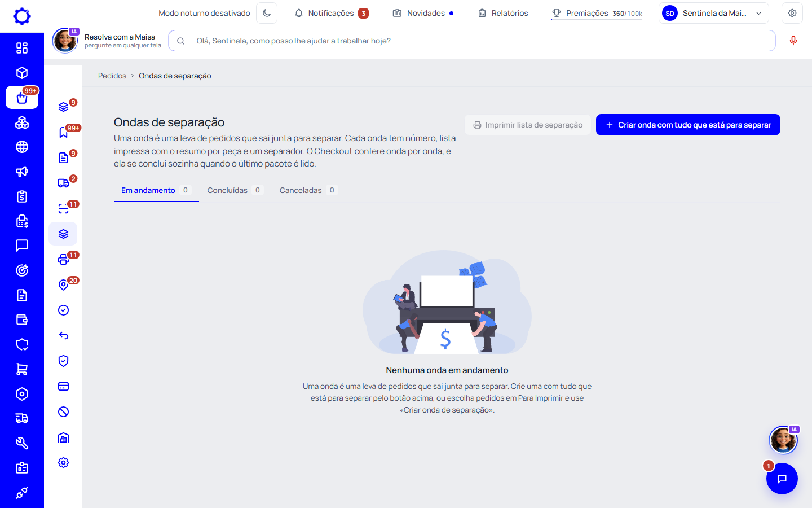
Task: Open the scan icon with 11 badge
Action: tap(64, 208)
